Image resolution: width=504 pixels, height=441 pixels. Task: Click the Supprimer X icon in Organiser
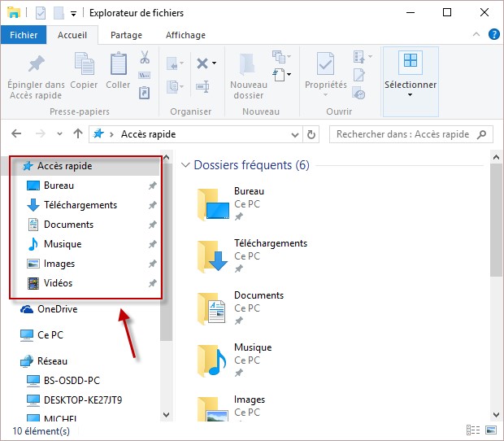click(x=202, y=63)
